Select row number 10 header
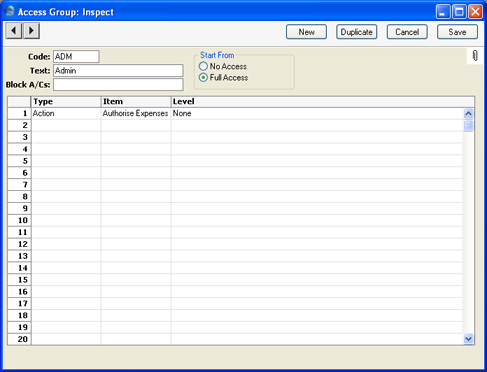This screenshot has width=487, height=372. coord(19,220)
